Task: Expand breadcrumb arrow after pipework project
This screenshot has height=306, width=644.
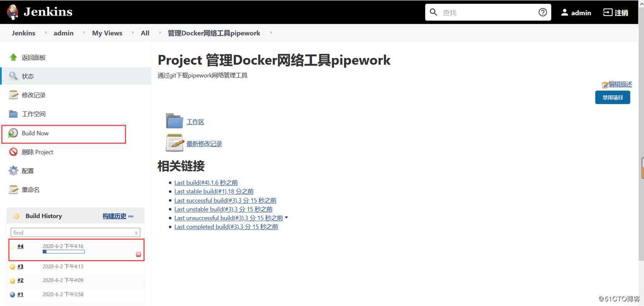Action: pos(271,33)
